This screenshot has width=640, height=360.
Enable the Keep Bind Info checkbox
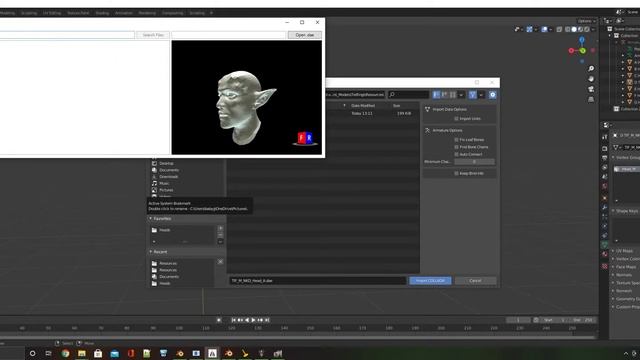coord(456,173)
